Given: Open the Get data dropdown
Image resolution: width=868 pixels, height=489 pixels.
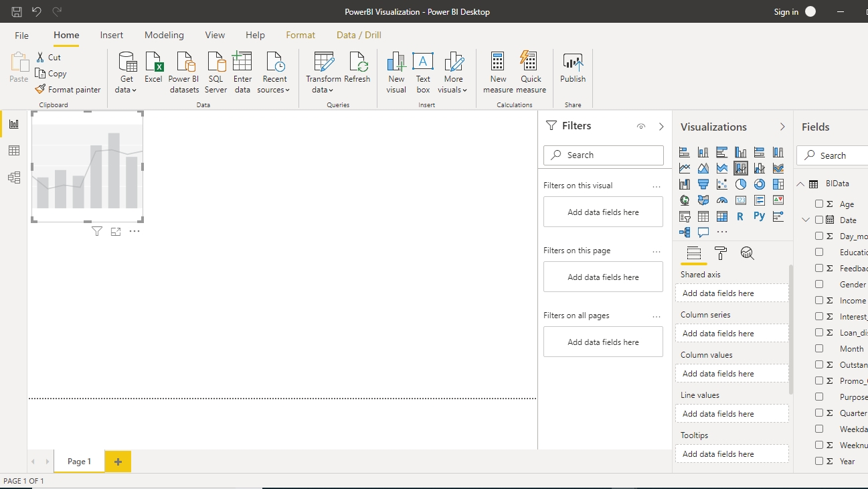Looking at the screenshot, I should click(x=126, y=72).
